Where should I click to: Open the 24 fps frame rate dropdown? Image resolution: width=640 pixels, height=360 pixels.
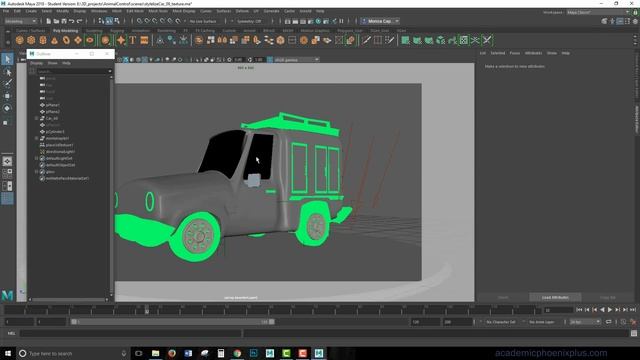click(x=585, y=322)
